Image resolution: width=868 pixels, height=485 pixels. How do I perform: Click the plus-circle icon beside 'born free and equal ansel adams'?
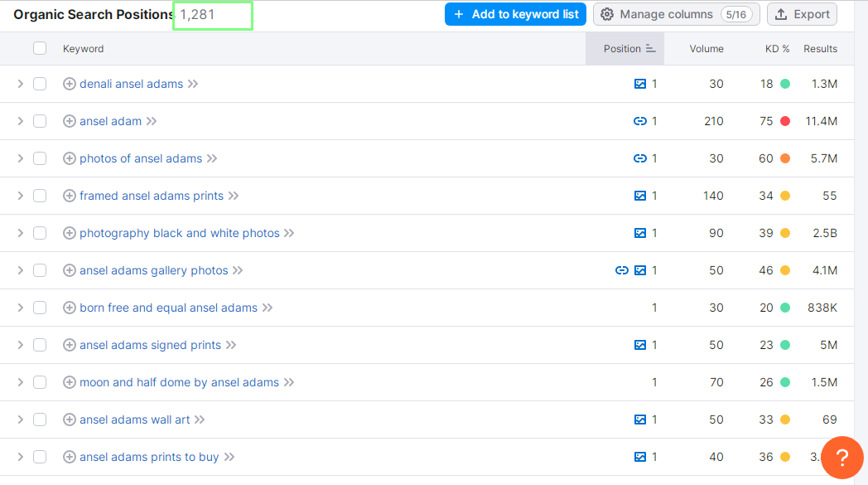70,308
